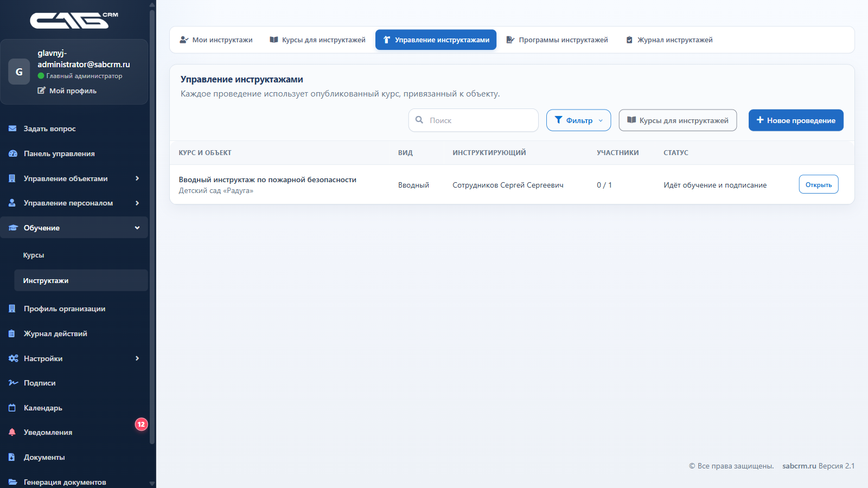
Task: Click the building icon for Профиль организации
Action: click(x=12, y=309)
